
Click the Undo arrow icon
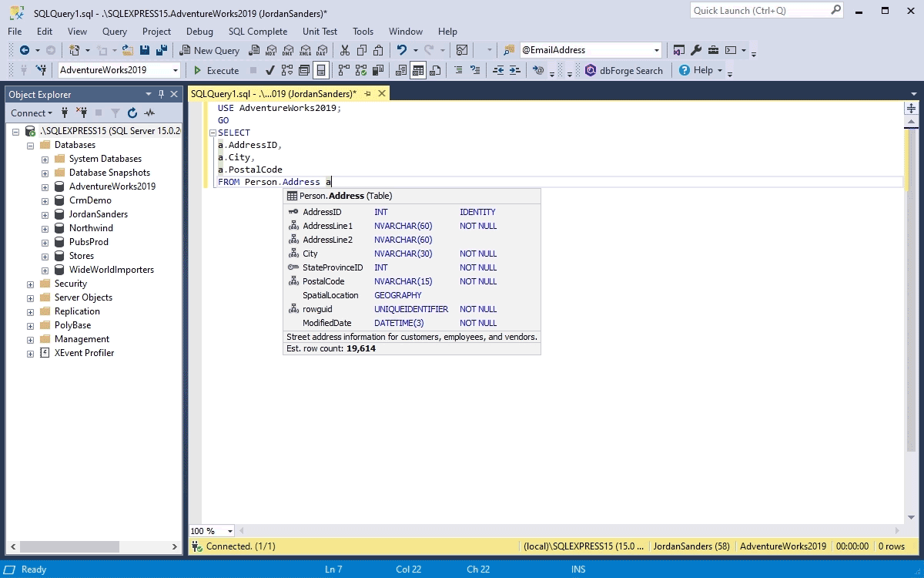click(x=401, y=50)
